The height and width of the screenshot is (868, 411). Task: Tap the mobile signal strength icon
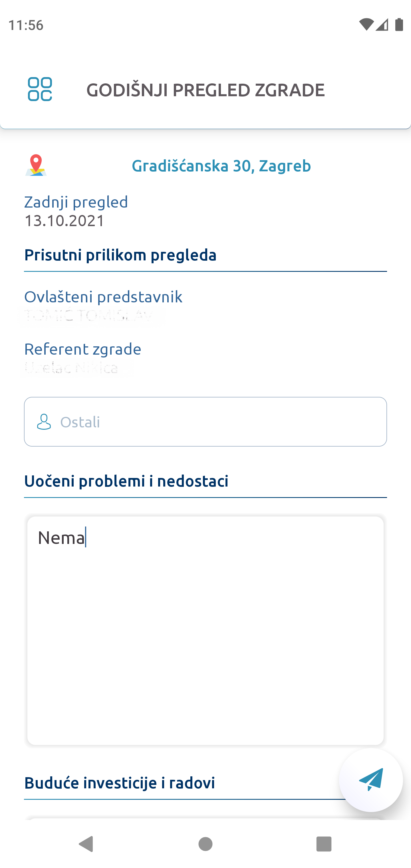tap(382, 25)
